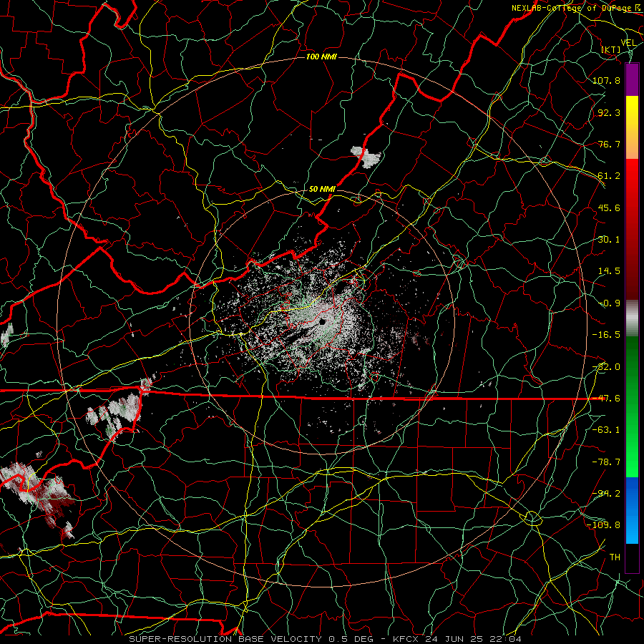The width and height of the screenshot is (644, 644).
Task: Select the -63.1 scale value
Action: (x=606, y=430)
